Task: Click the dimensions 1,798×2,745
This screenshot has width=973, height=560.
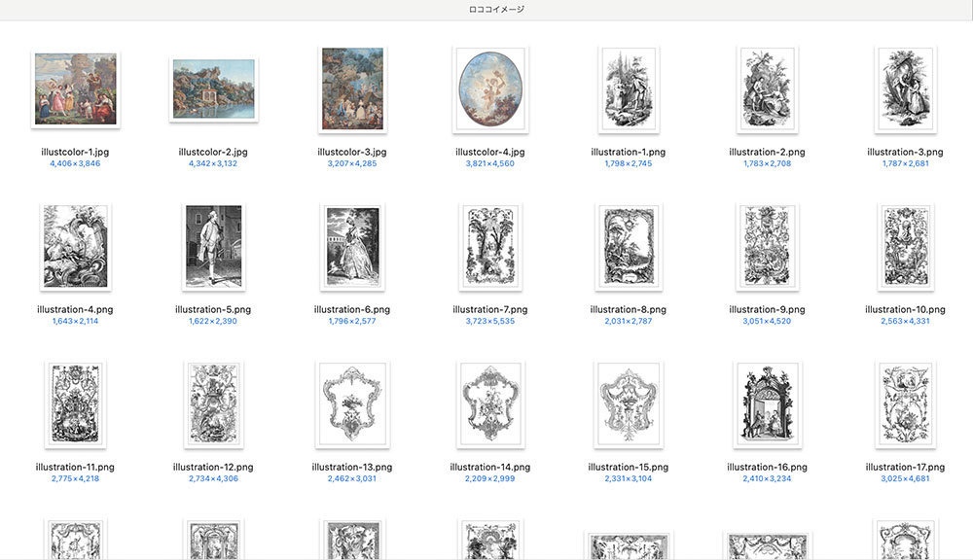Action: coord(629,163)
